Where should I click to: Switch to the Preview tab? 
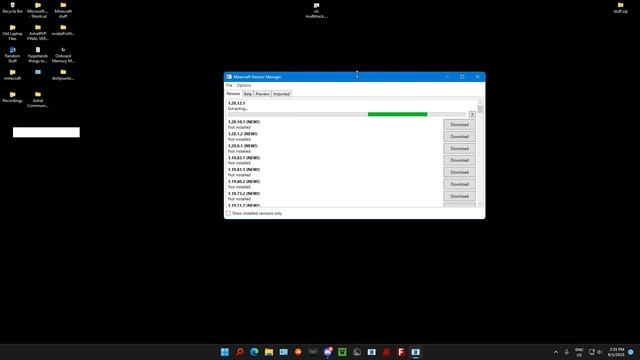pos(262,94)
